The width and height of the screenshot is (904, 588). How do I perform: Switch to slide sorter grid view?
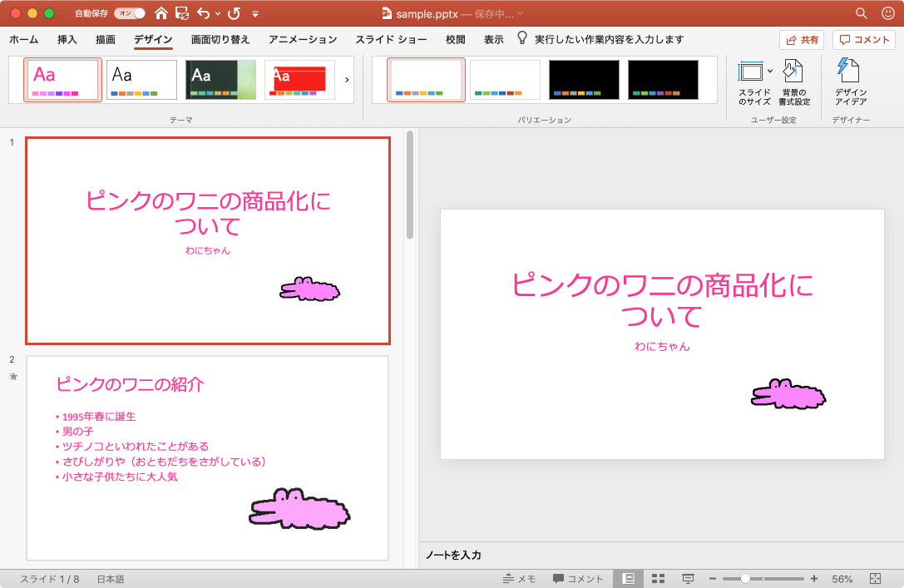(x=657, y=579)
